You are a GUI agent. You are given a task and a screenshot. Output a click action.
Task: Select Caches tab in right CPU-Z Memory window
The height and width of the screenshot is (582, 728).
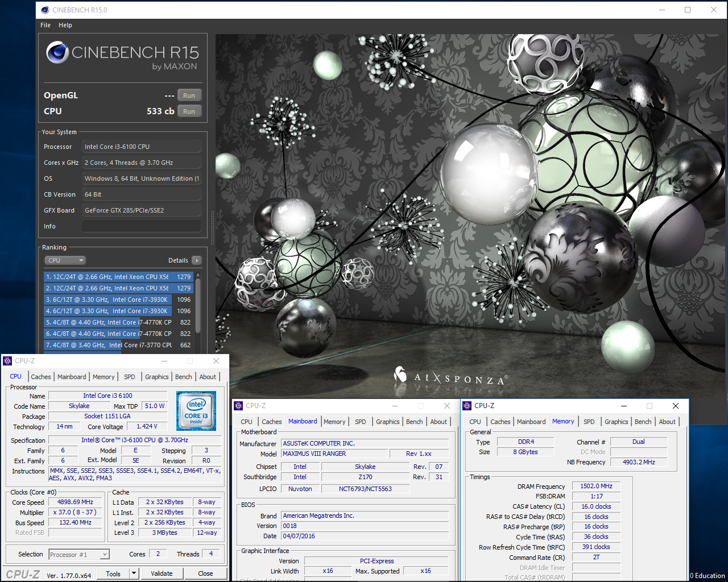point(500,422)
